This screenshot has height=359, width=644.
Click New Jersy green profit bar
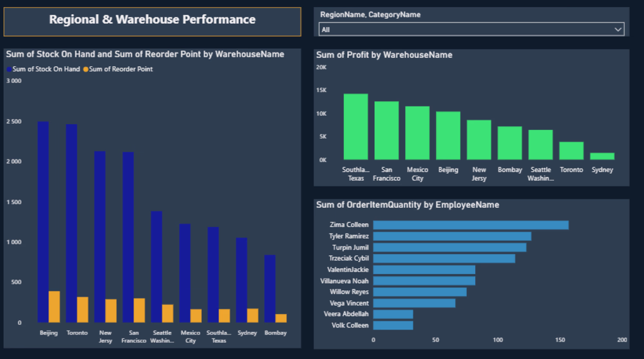[479, 140]
